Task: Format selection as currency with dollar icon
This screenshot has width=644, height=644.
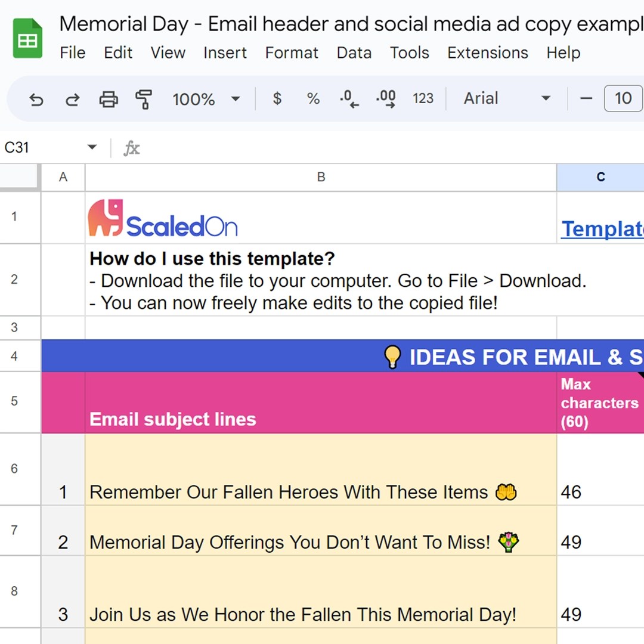Action: (277, 99)
